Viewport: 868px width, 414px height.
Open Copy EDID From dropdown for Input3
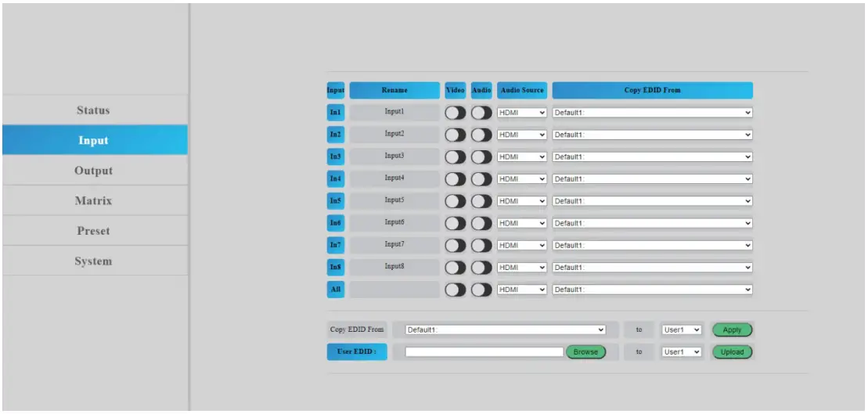pyautogui.click(x=653, y=157)
